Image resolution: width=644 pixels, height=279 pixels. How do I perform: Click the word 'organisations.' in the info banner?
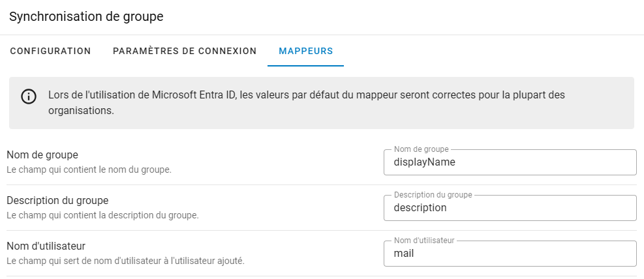(81, 111)
